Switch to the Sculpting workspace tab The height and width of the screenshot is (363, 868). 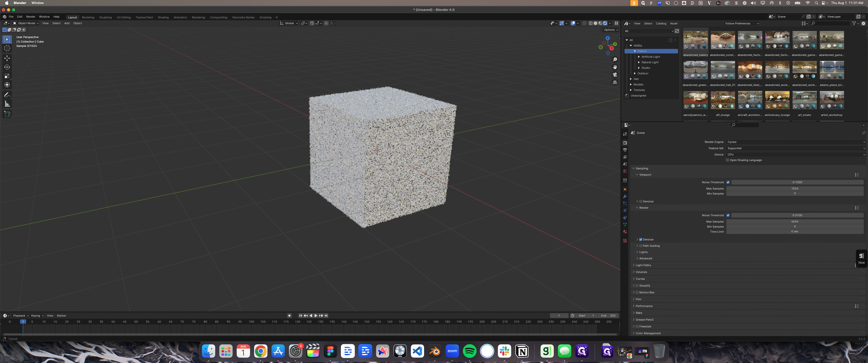tap(105, 17)
